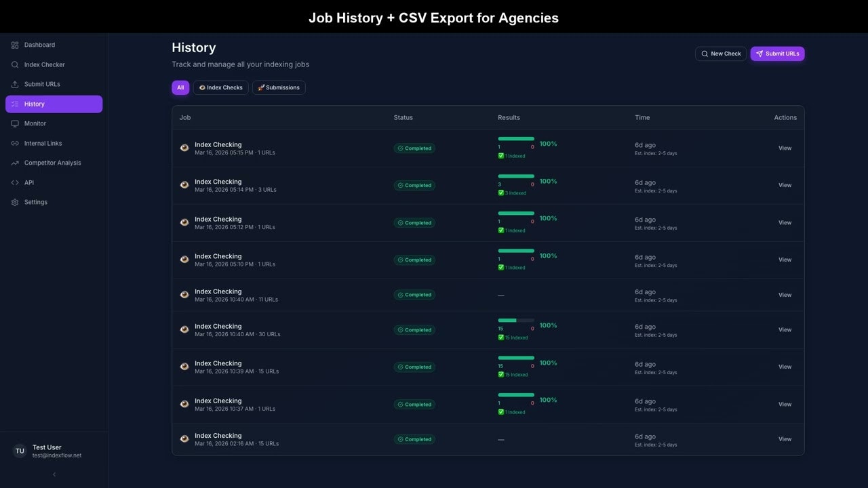Click test@indexflow.net email text

point(57,456)
